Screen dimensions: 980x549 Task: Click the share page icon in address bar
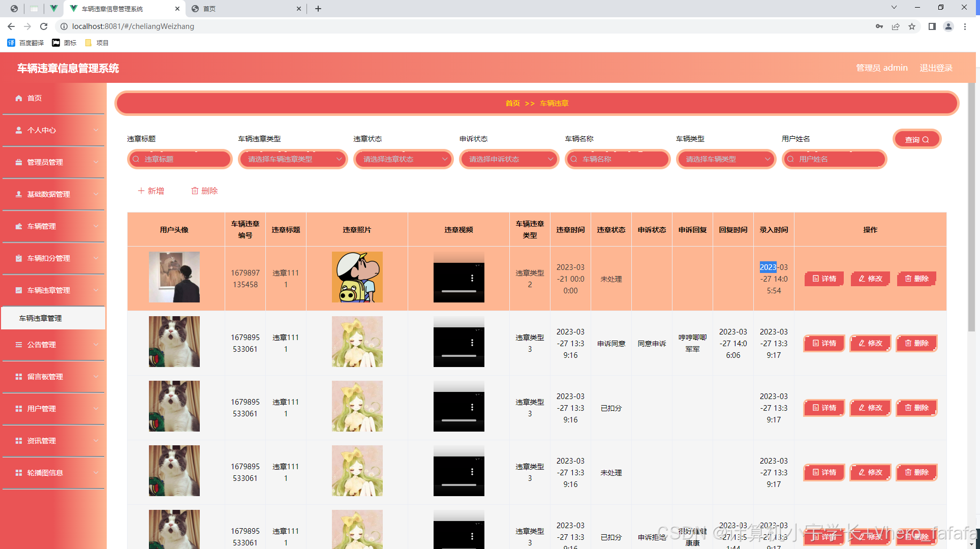tap(896, 26)
